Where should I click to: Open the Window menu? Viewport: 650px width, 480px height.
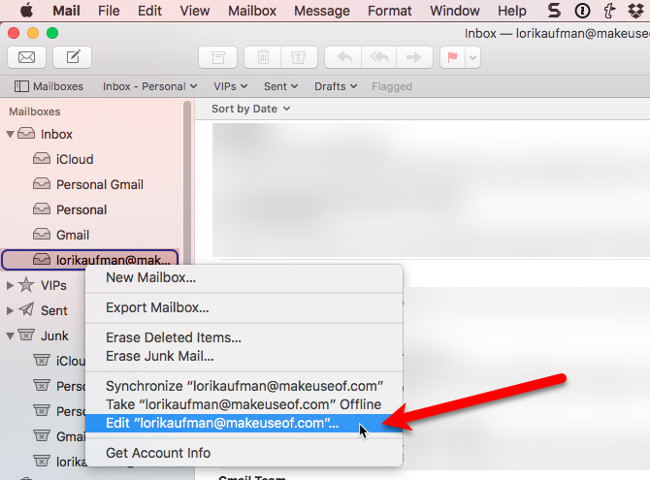(455, 10)
